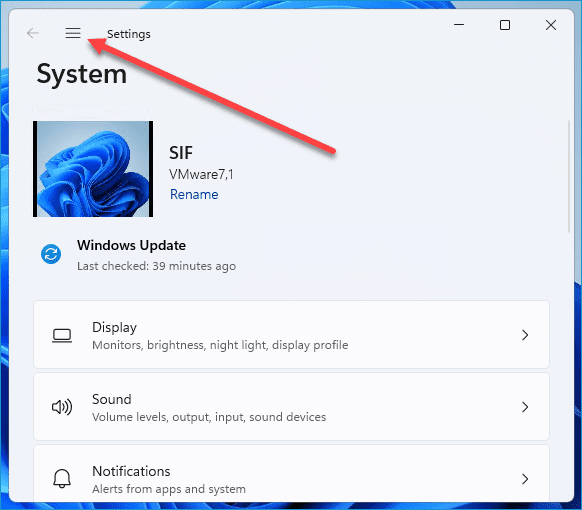Click Rename link for the PC
Viewport: 582px width, 510px height.
194,194
